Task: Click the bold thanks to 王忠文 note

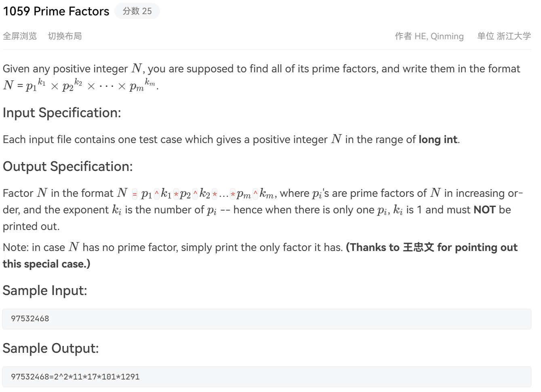Action: coord(432,247)
